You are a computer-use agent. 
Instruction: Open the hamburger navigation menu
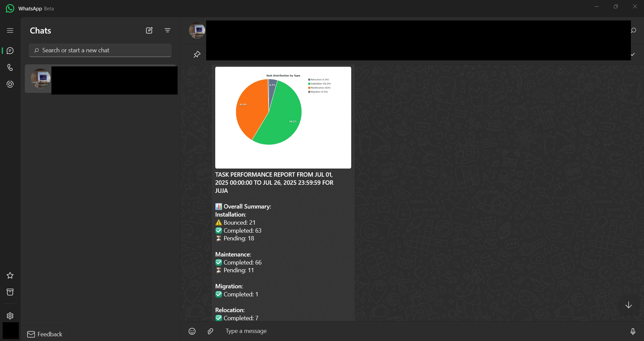10,31
